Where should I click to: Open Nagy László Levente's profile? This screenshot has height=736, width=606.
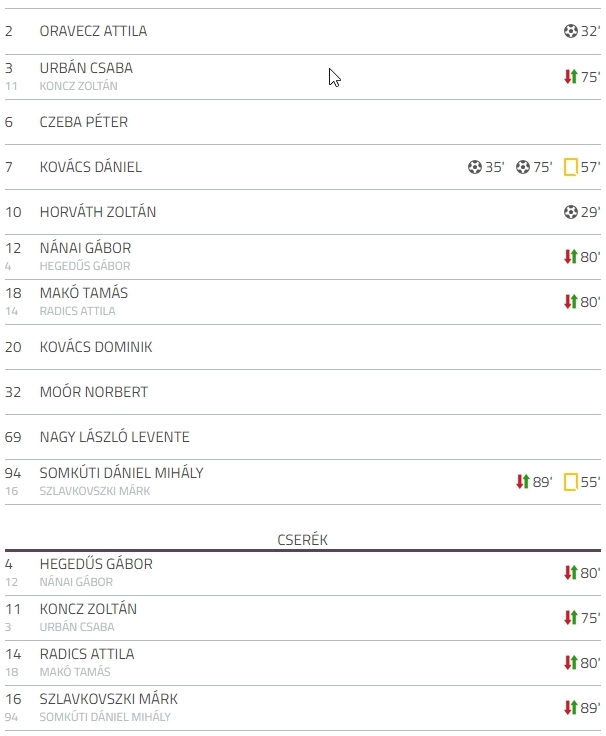115,437
